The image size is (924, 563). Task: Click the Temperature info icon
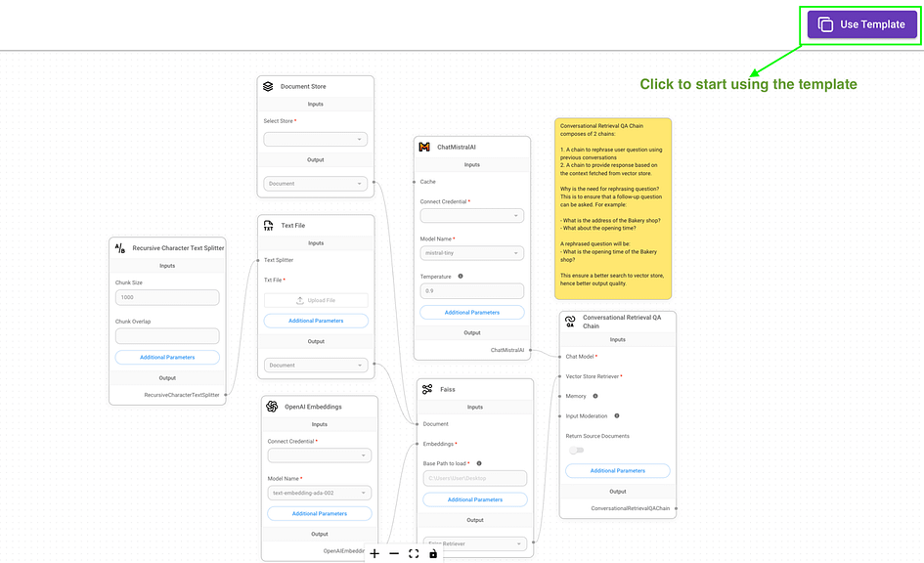tap(461, 277)
